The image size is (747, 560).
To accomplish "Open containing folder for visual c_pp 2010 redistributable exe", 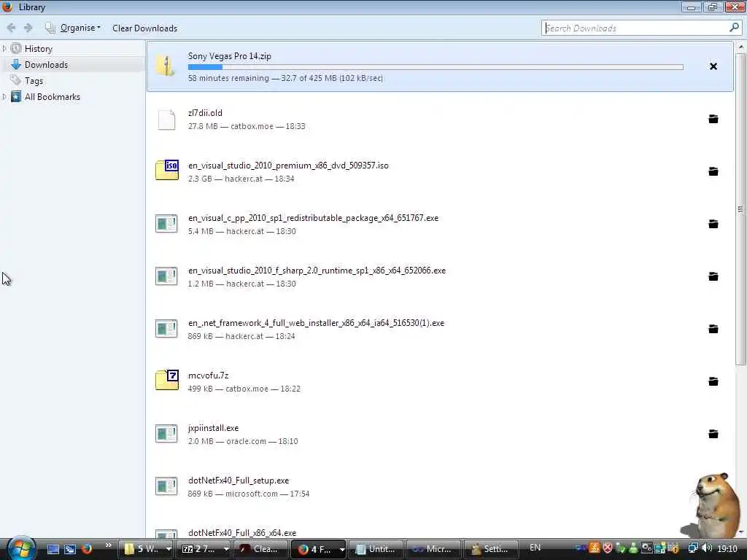I will click(713, 224).
